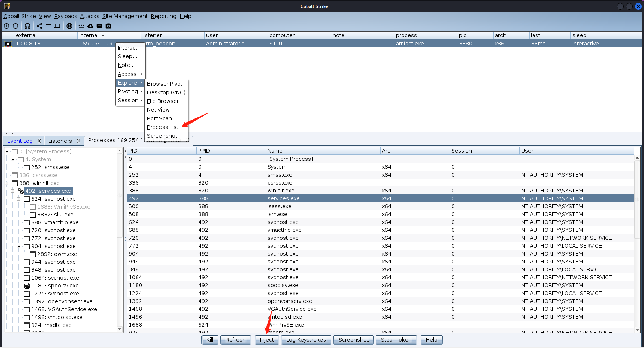The image size is (644, 348).
Task: Click the box icon beside 688: vmacthlp.exe
Action: click(x=27, y=222)
